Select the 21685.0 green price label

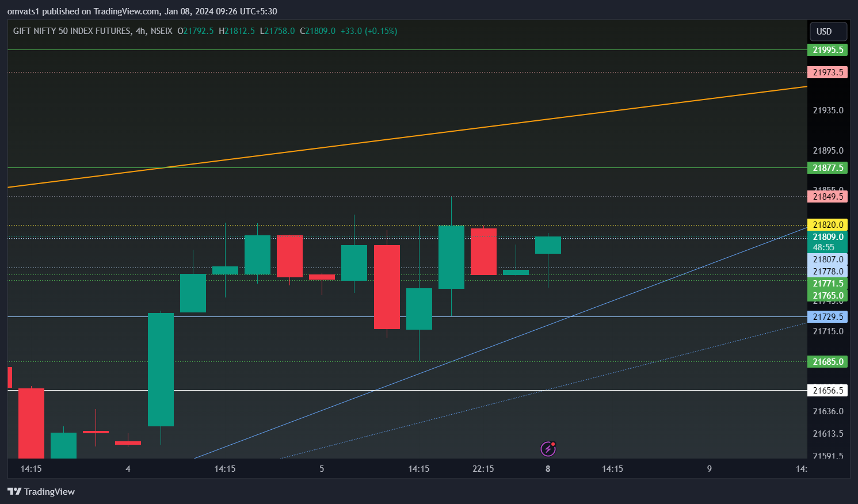[828, 362]
